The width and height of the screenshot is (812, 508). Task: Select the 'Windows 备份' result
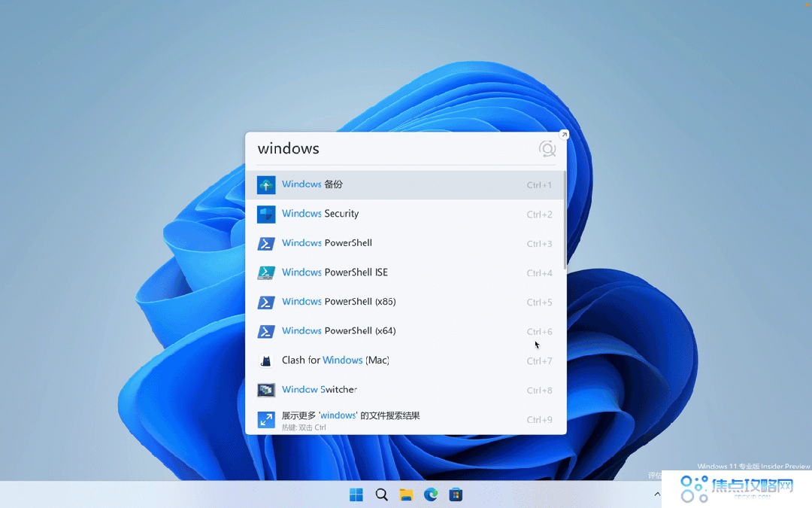(404, 185)
